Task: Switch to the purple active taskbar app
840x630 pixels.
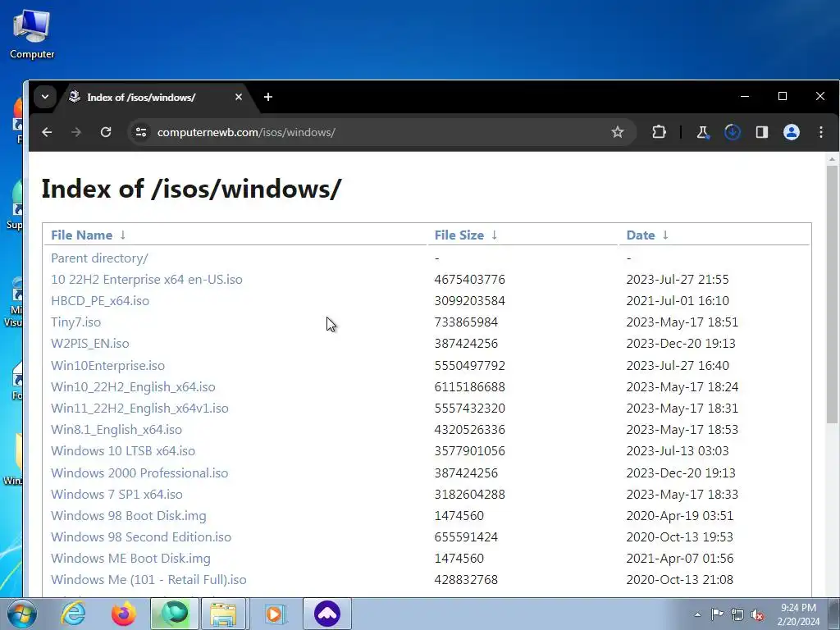Action: pyautogui.click(x=327, y=614)
